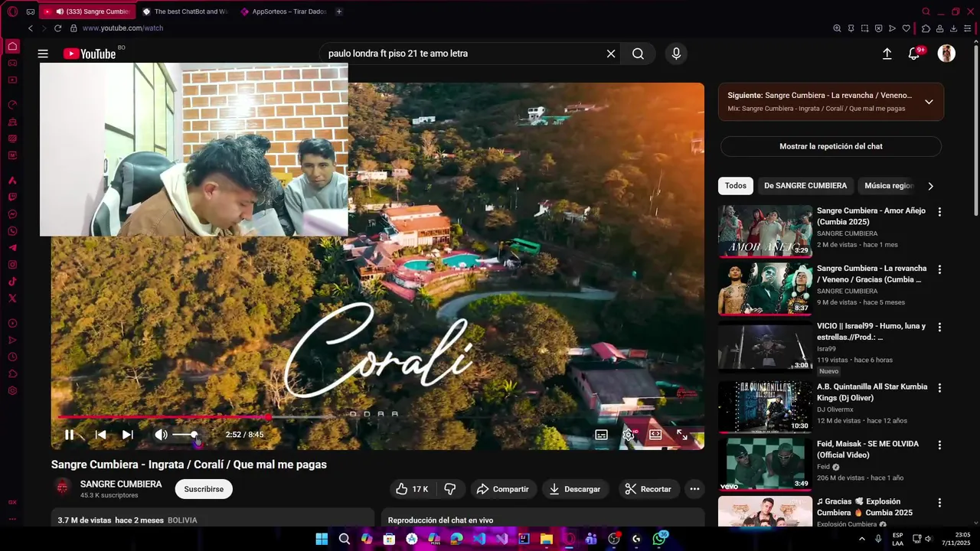
Task: Toggle subtitles in the video player
Action: pyautogui.click(x=602, y=435)
